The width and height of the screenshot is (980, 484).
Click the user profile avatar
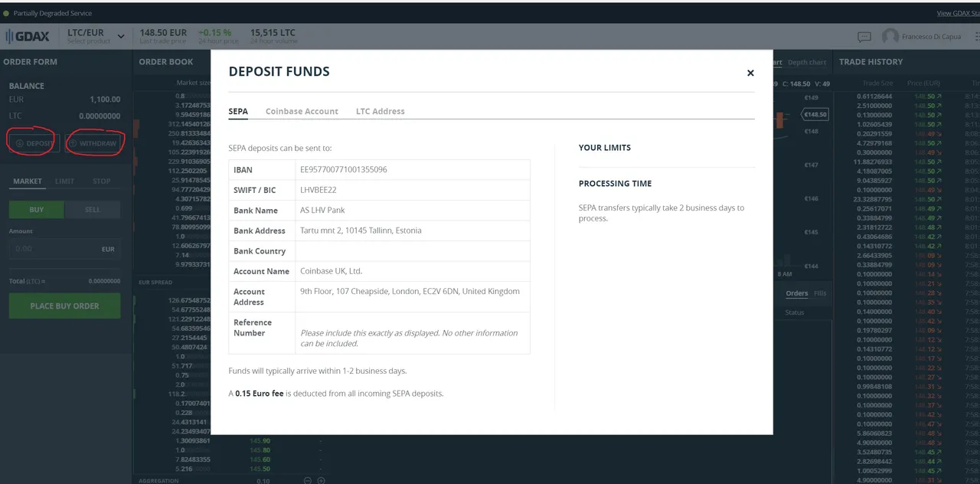click(x=890, y=37)
